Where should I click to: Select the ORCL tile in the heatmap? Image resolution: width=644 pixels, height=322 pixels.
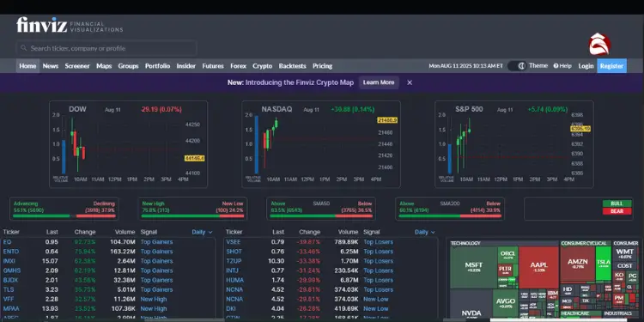tap(507, 255)
